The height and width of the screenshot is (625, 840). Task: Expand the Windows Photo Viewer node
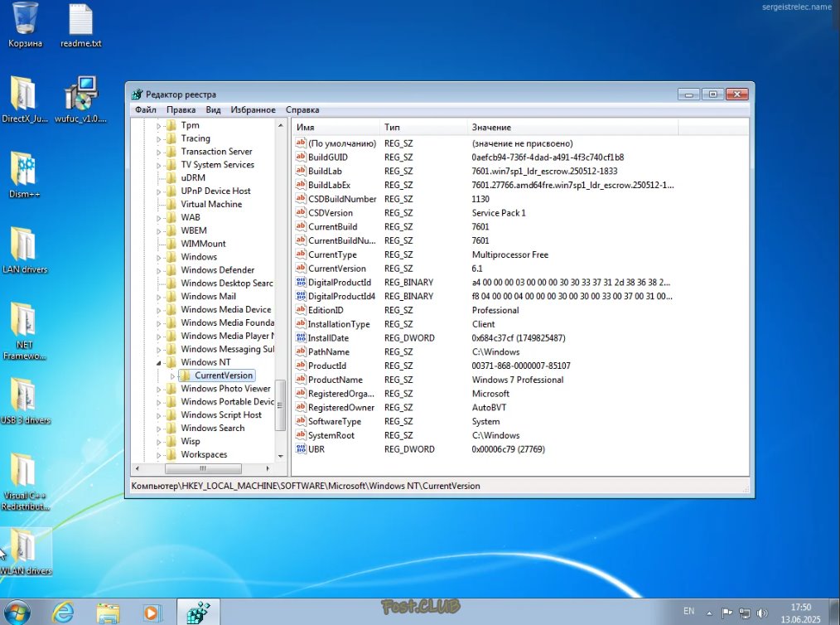(158, 389)
